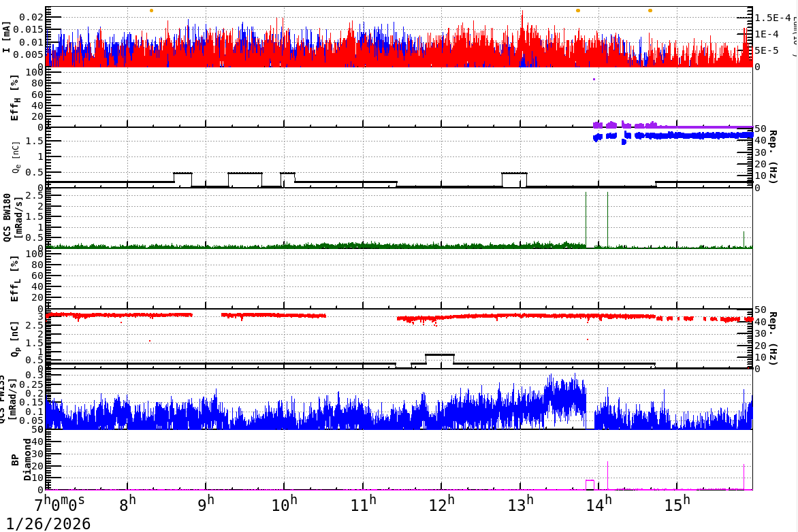Screen dimensions: 798x532
Task: Click the 11h time axis label
Action: click(x=363, y=504)
